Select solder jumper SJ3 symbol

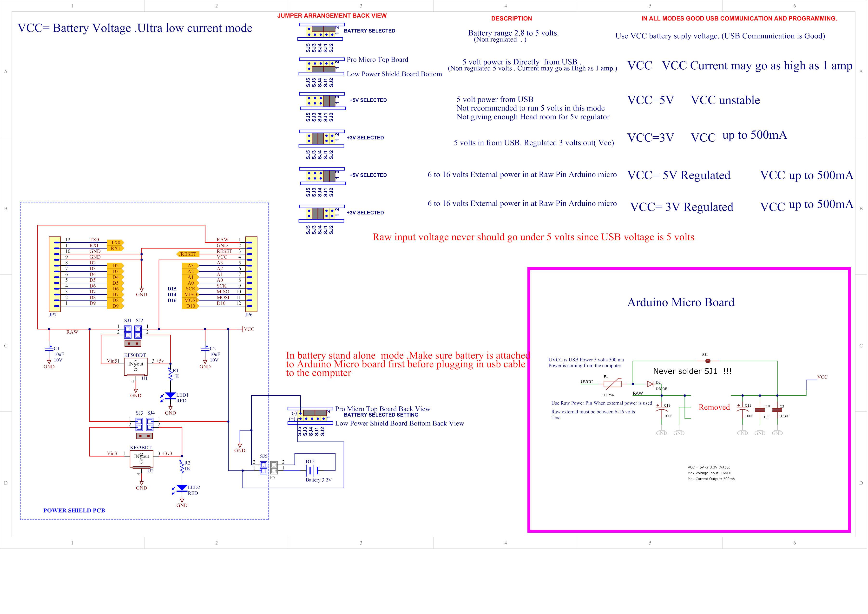point(139,424)
